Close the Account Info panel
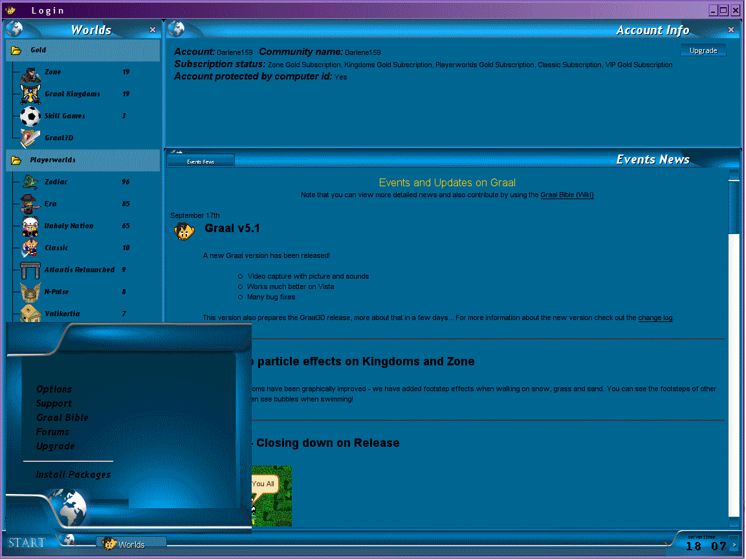The image size is (746, 560). point(730,30)
